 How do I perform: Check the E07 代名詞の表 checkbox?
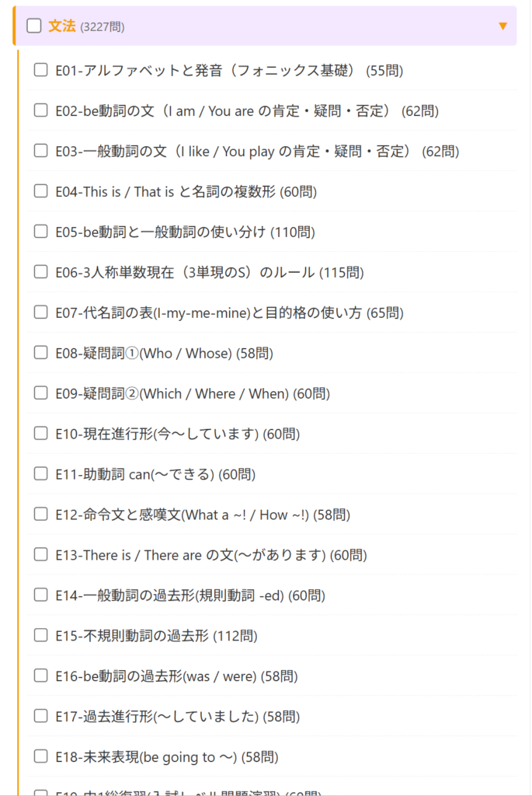point(41,312)
